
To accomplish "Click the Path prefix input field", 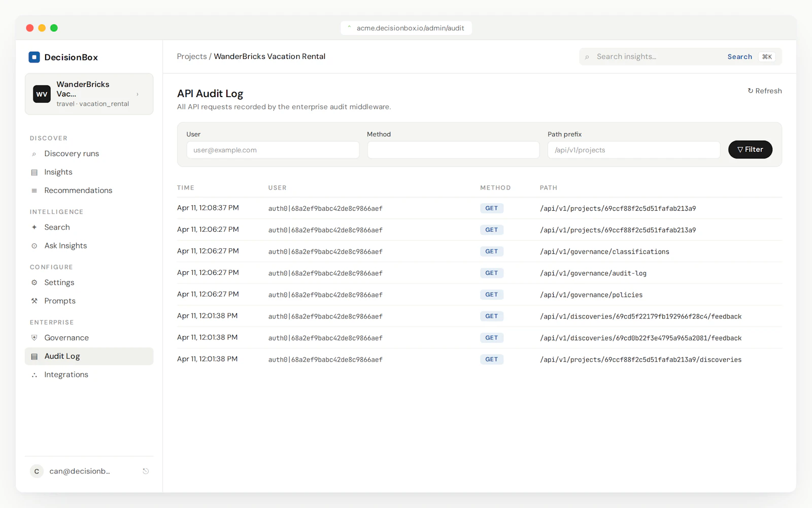I will click(634, 150).
